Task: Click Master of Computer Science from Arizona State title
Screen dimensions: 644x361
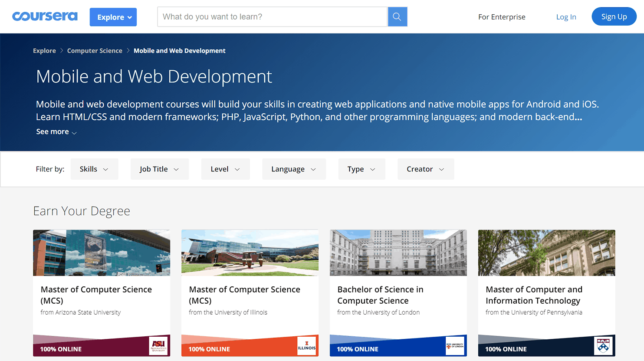Action: (x=96, y=295)
